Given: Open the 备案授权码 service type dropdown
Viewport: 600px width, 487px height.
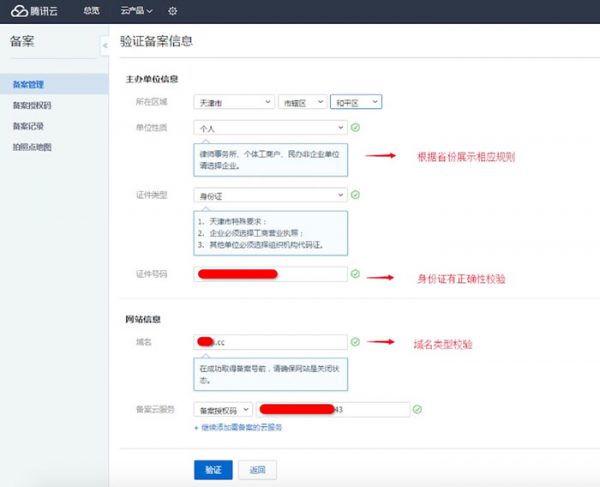Looking at the screenshot, I should (222, 409).
